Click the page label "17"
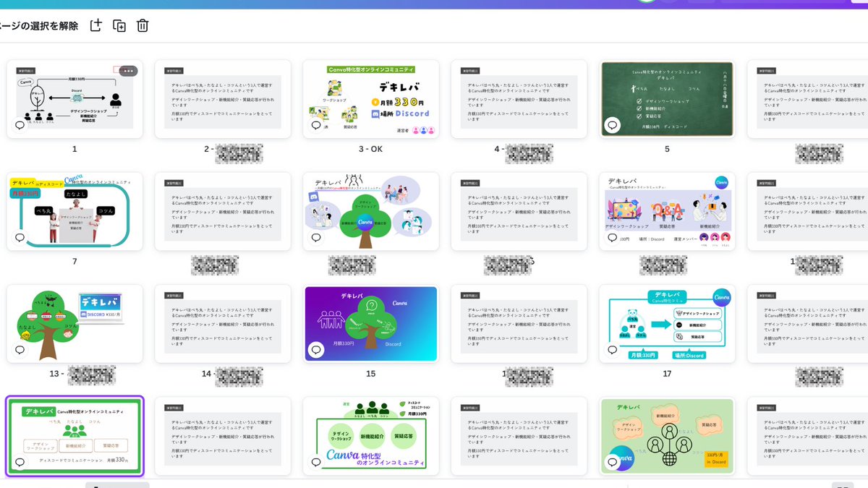 click(667, 374)
